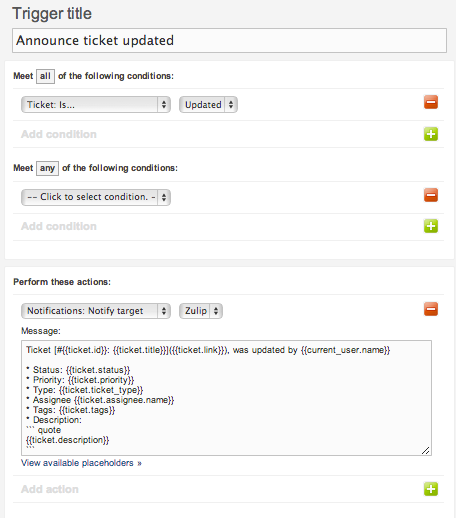Open the 'Ticket: Is...' condition dropdown
Screen dimensions: 456x518
[96, 105]
